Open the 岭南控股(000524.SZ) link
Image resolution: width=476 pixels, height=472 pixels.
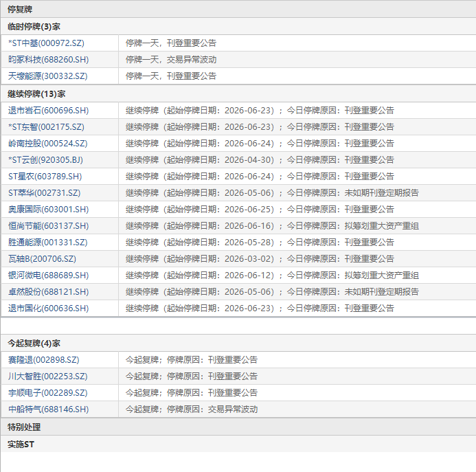[x=47, y=144]
